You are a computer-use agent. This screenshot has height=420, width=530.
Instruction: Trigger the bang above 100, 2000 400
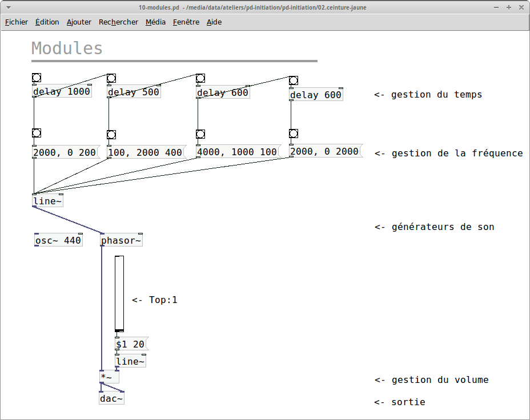[111, 135]
